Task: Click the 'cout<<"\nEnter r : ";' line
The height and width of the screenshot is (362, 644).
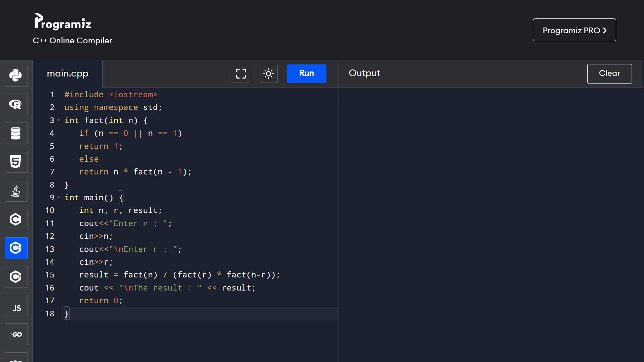Action: 130,249
